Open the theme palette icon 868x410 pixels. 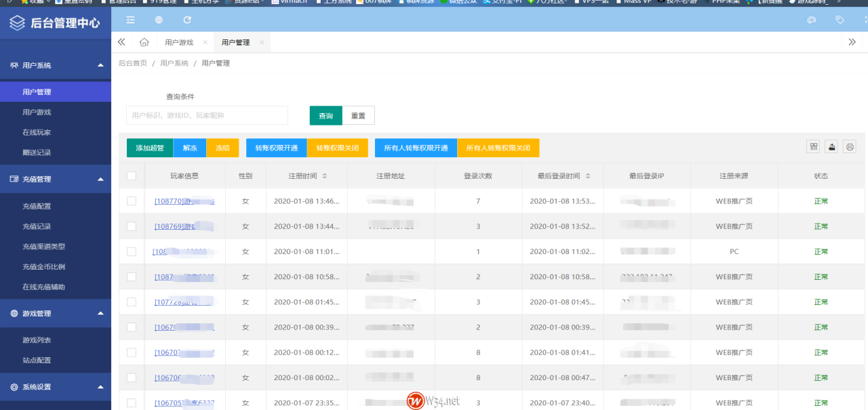(x=812, y=20)
